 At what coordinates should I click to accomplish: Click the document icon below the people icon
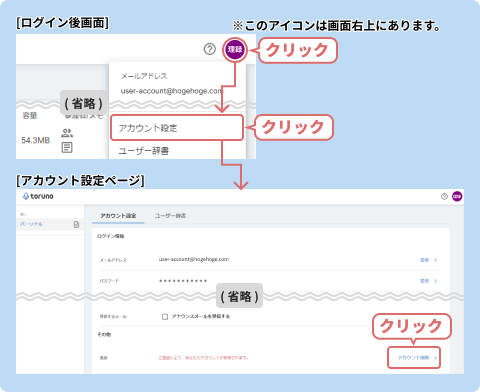pyautogui.click(x=67, y=147)
